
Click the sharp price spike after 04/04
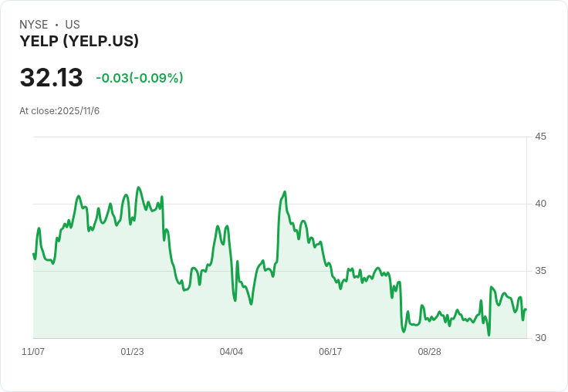click(x=285, y=191)
